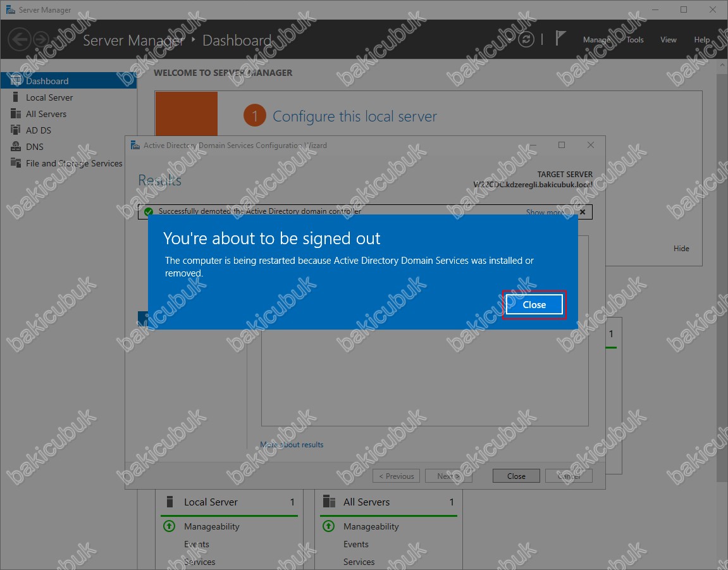Select DNS in the sidebar
The width and height of the screenshot is (728, 570).
coord(69,147)
